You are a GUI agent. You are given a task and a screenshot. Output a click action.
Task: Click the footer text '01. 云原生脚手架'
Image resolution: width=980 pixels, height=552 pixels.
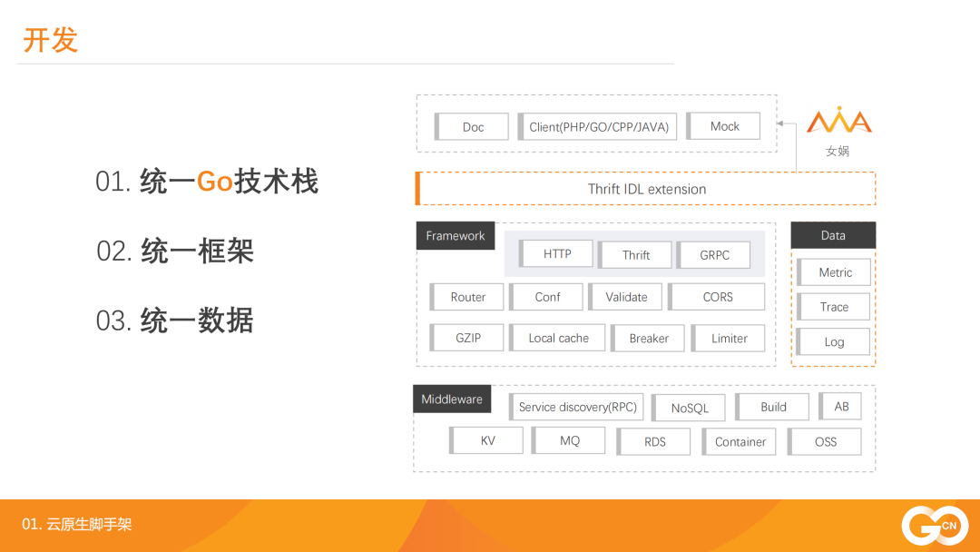coord(77,524)
